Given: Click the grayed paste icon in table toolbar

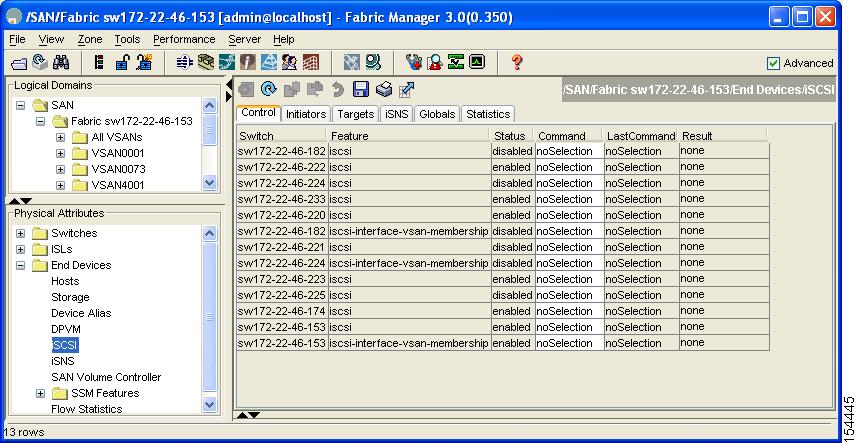Looking at the screenshot, I should click(x=314, y=89).
